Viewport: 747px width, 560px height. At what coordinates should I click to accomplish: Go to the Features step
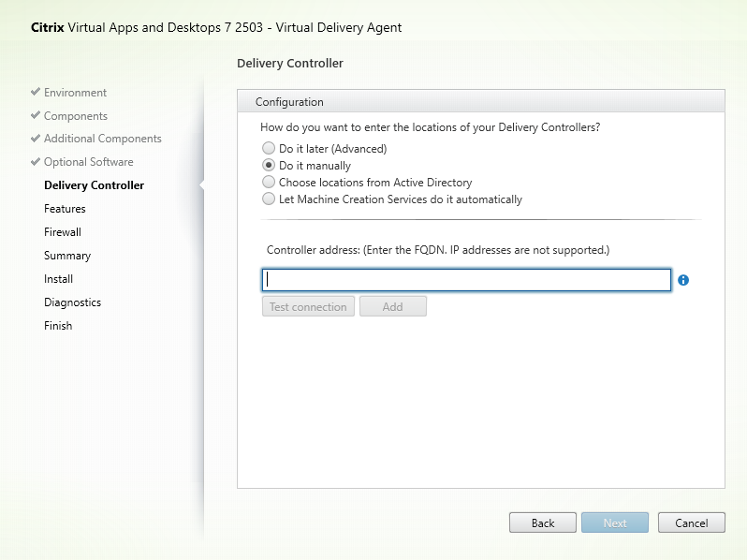pos(65,209)
